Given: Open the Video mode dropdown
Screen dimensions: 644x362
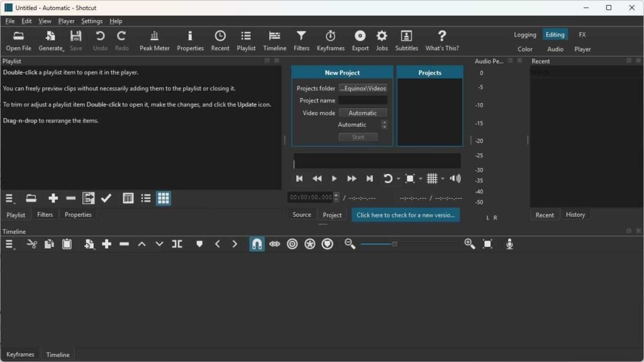Looking at the screenshot, I should pyautogui.click(x=363, y=112).
